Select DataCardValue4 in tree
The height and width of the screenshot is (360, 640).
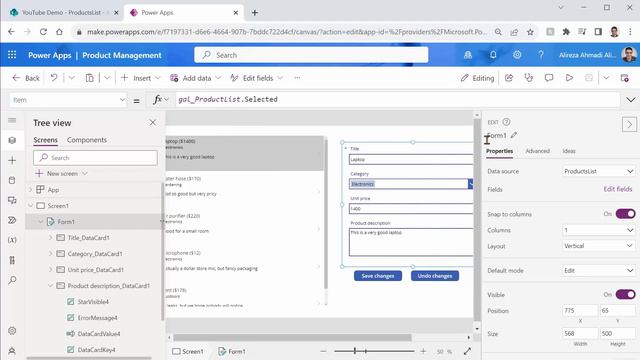tap(99, 333)
